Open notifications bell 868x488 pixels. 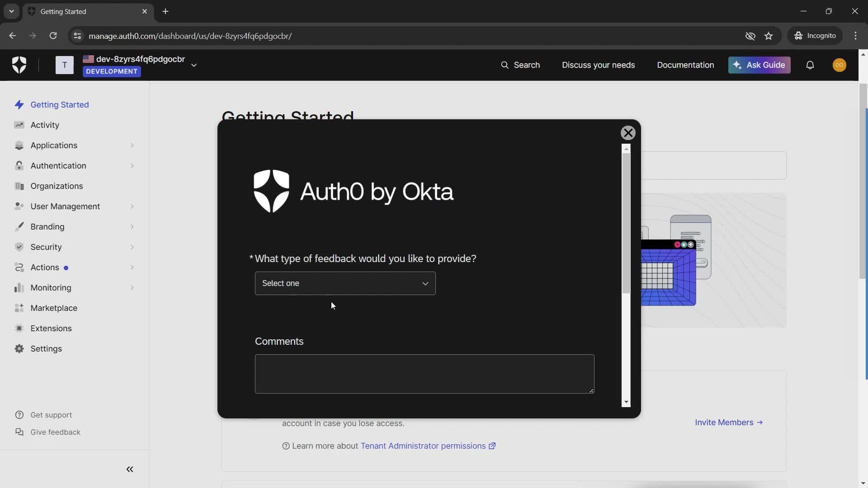click(810, 65)
